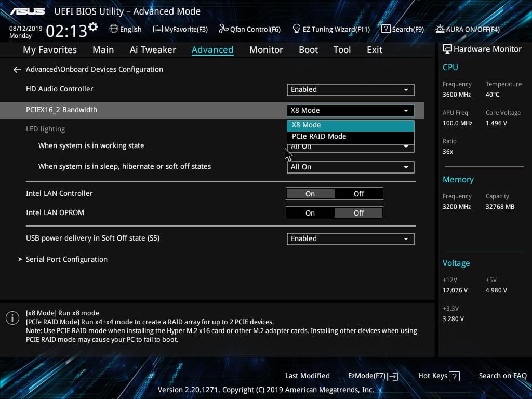Select PCIe RAID Mode from the list
Image resolution: width=532 pixels, height=399 pixels.
point(351,137)
